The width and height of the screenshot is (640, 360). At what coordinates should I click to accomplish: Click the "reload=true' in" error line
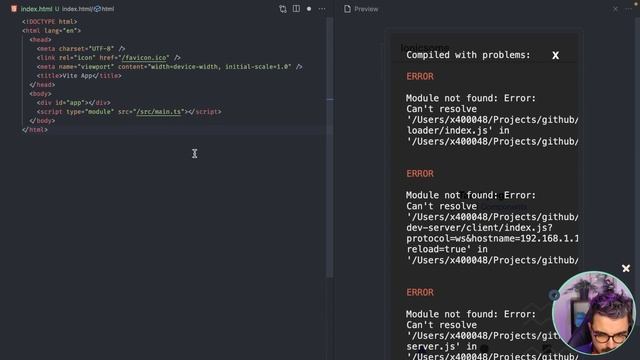click(447, 249)
